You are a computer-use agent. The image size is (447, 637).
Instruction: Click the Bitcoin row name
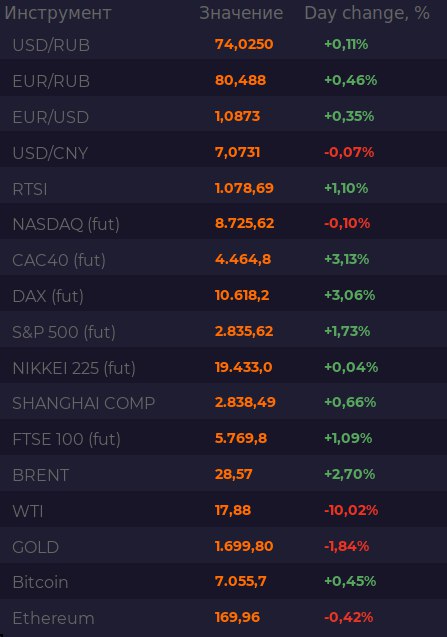click(x=40, y=582)
